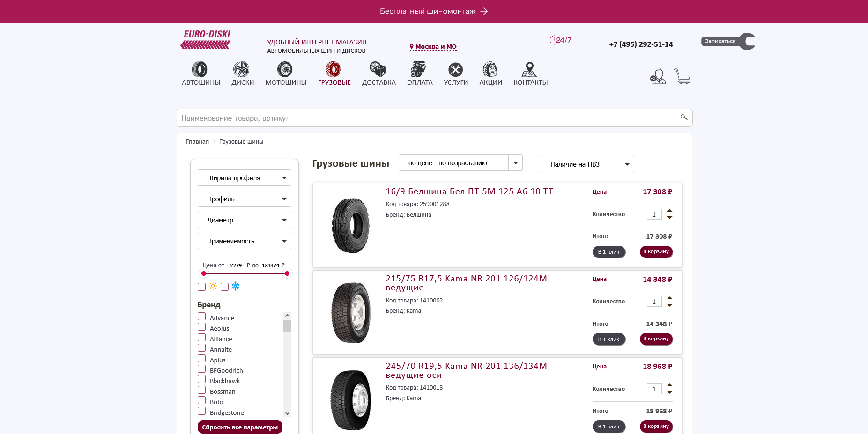Go to the КОНТАКТЫ menu label
Screen dimensions: 868x434
(x=531, y=82)
